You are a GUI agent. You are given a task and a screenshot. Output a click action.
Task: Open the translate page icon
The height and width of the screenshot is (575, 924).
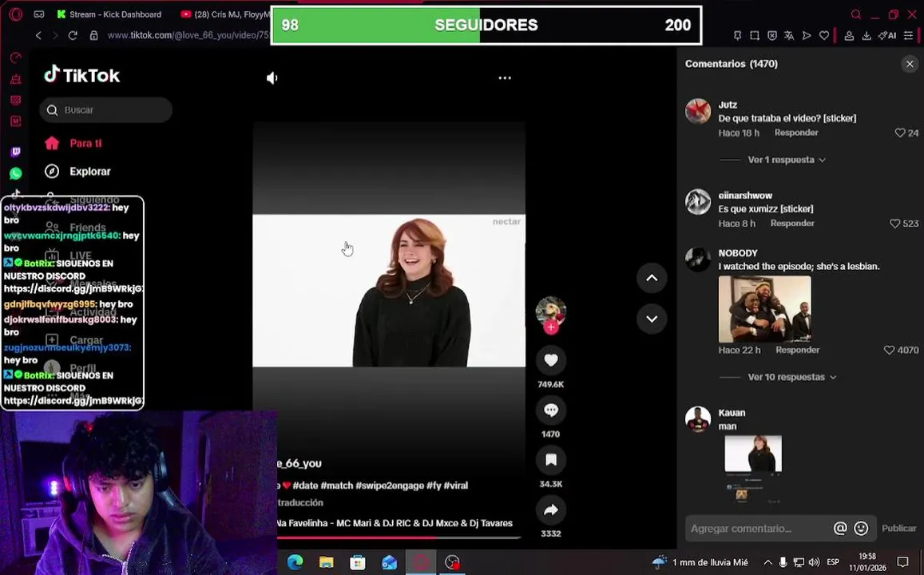tap(789, 36)
